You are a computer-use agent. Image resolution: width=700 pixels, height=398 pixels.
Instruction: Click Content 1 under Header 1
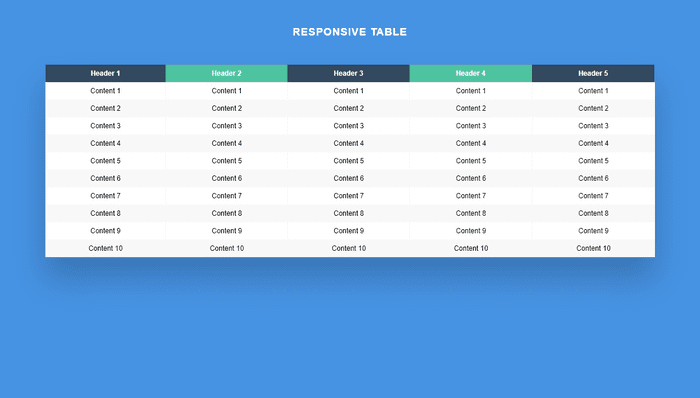click(x=105, y=91)
